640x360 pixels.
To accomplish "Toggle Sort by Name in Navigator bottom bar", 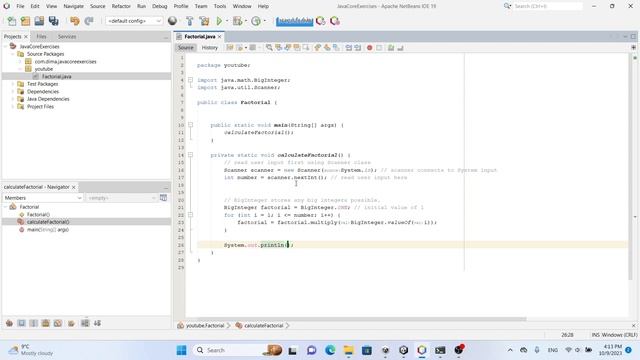I will 85,323.
